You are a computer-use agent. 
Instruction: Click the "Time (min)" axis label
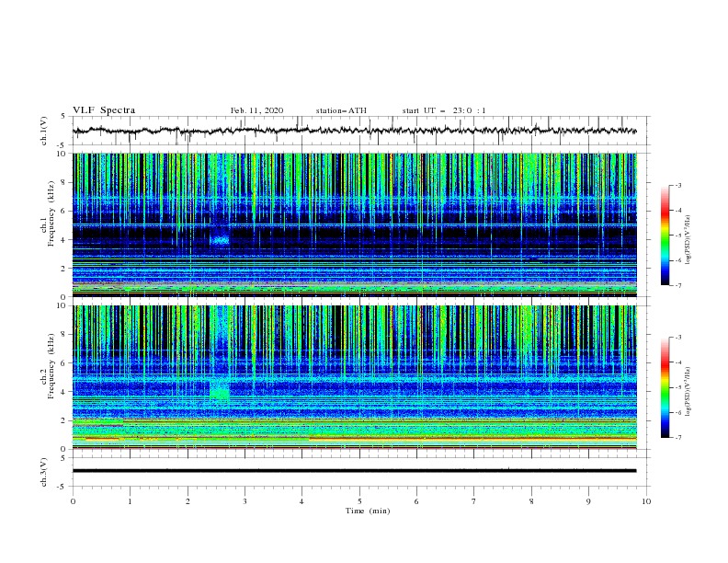click(x=368, y=511)
